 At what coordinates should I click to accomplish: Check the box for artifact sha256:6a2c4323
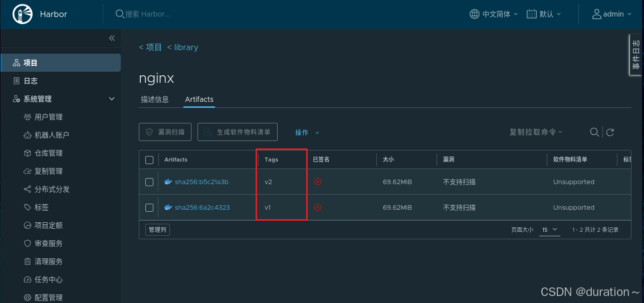coord(149,208)
